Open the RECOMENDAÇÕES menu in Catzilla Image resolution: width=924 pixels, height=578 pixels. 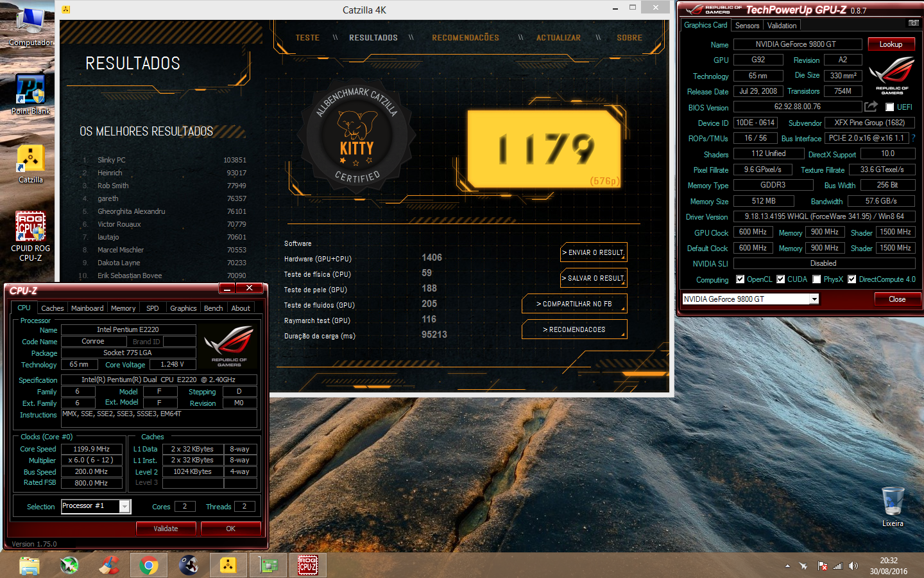pyautogui.click(x=465, y=38)
